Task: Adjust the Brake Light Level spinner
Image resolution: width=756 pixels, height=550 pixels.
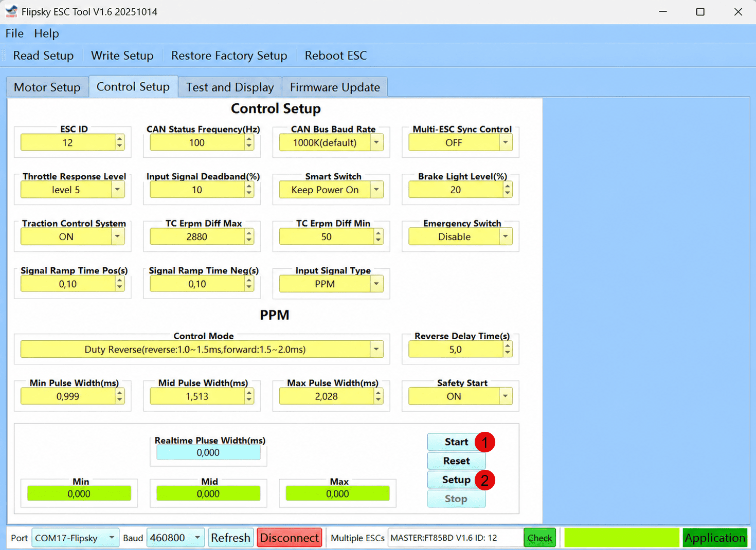Action: 508,190
